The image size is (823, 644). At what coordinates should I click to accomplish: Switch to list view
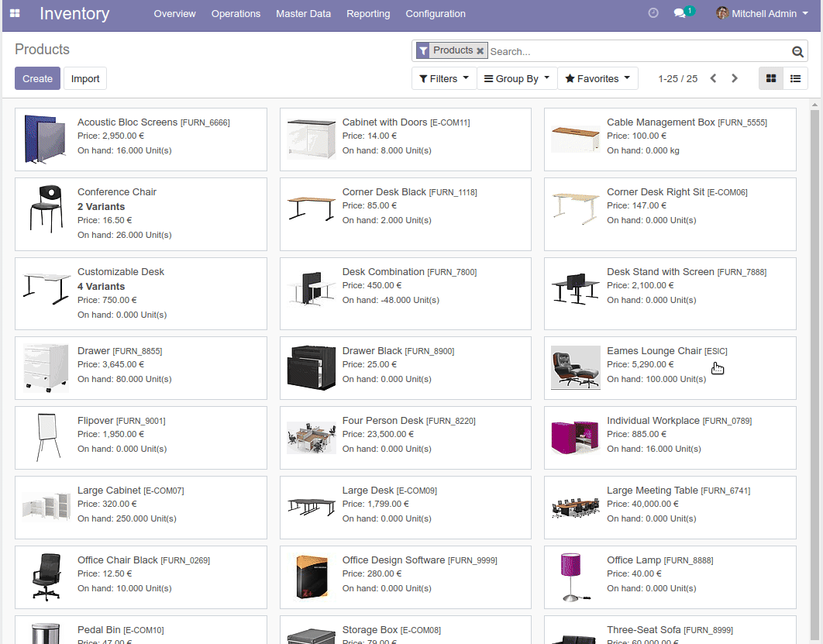[x=795, y=78]
